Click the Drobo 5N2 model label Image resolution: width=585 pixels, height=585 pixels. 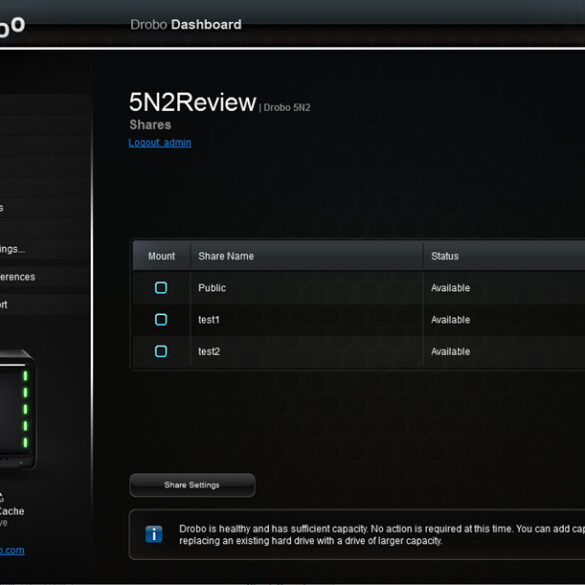(x=287, y=107)
